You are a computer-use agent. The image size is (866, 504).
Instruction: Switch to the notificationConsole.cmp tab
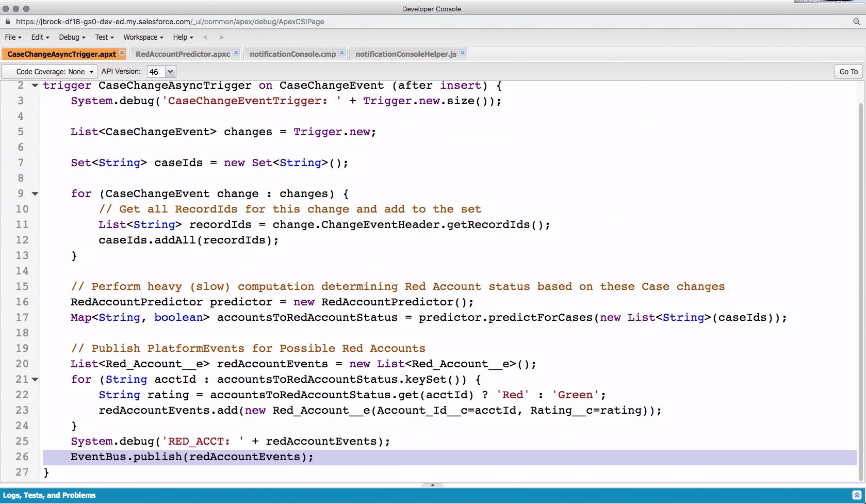[292, 54]
